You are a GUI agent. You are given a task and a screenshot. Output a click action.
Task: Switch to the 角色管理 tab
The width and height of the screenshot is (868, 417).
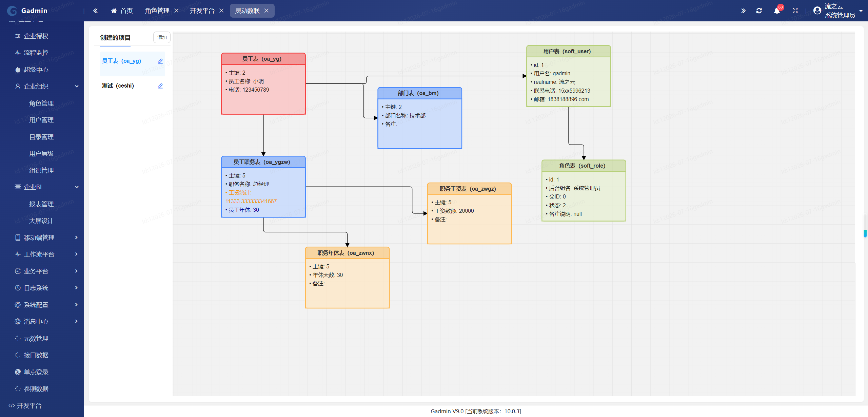[x=157, y=11]
